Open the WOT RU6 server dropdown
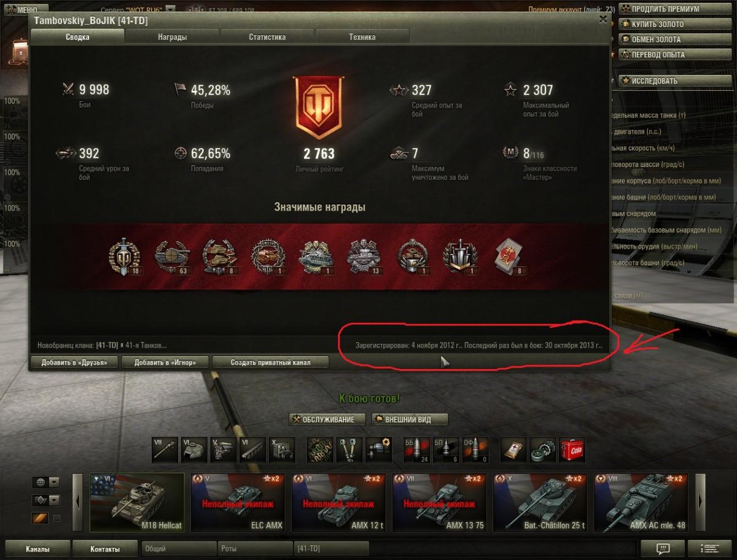This screenshot has width=737, height=560. click(170, 9)
